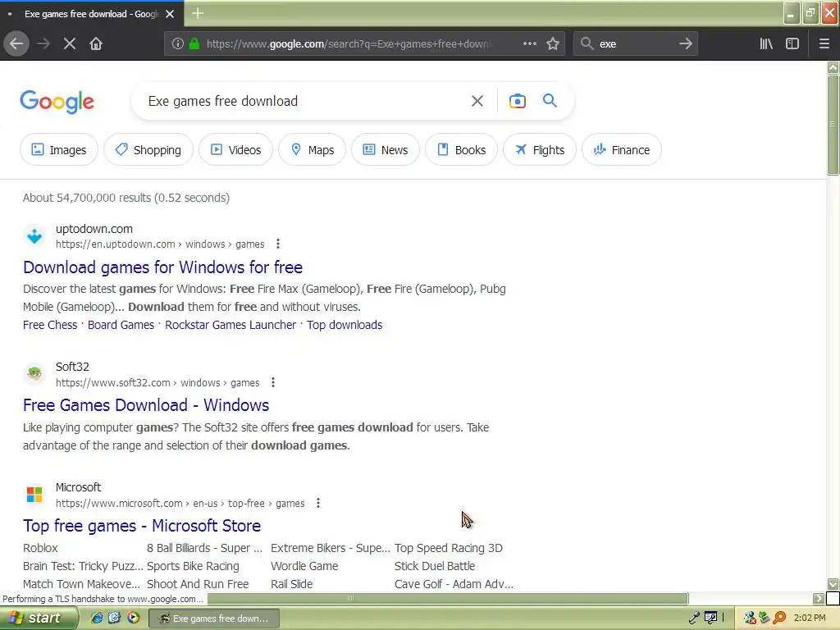Viewport: 840px width, 630px height.
Task: Click the orange magnifier tray icon
Action: (x=779, y=618)
